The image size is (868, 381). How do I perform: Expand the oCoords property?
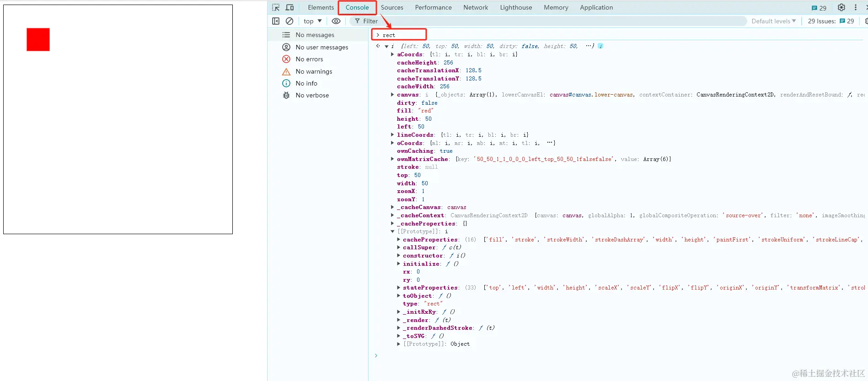point(392,143)
